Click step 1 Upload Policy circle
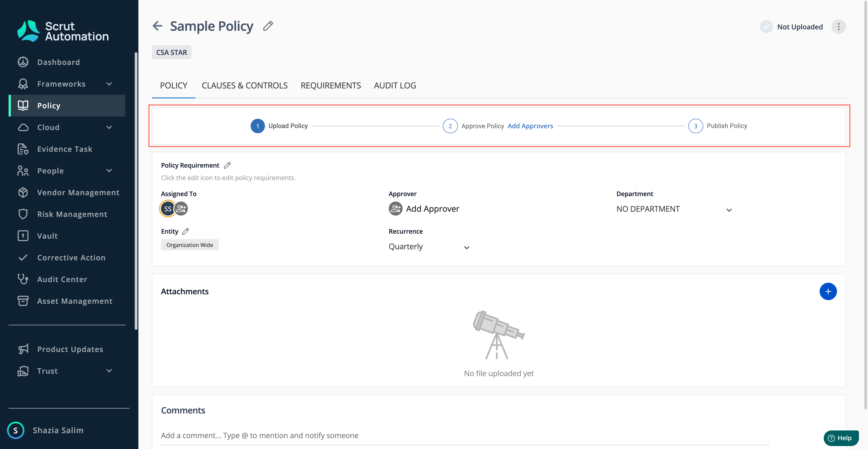Image resolution: width=868 pixels, height=449 pixels. [x=258, y=126]
